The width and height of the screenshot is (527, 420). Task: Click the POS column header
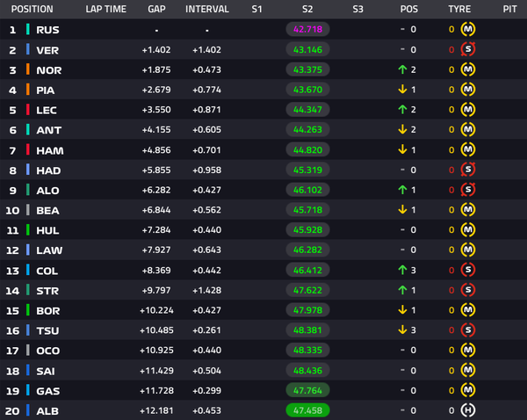pyautogui.click(x=409, y=9)
